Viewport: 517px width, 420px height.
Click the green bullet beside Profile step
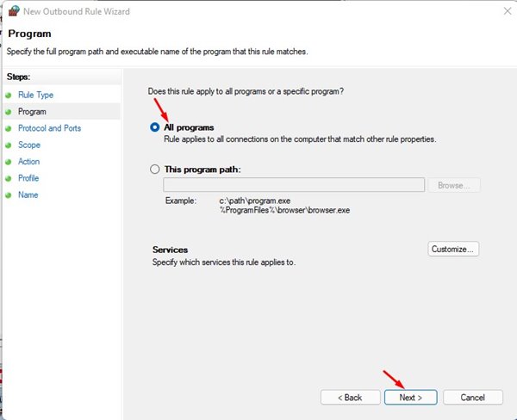point(9,178)
